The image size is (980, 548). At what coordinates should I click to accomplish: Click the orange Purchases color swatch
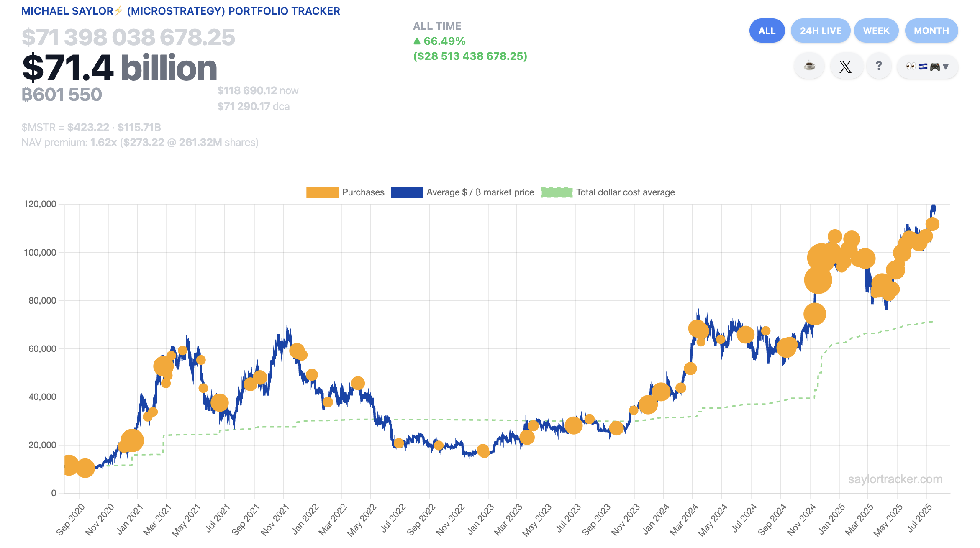(x=322, y=192)
